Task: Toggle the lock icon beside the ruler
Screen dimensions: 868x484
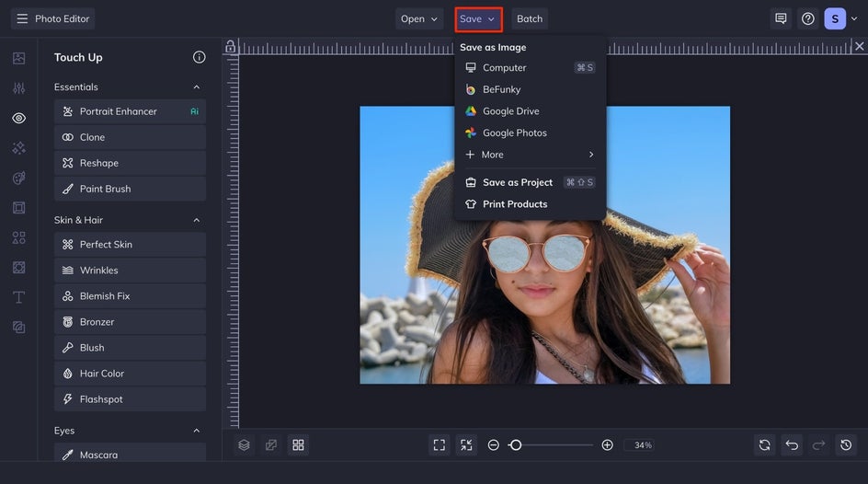Action: [230, 47]
